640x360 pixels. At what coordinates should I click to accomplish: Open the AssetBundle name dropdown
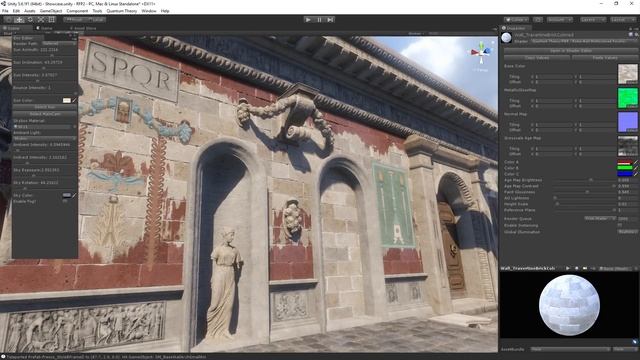570,349
